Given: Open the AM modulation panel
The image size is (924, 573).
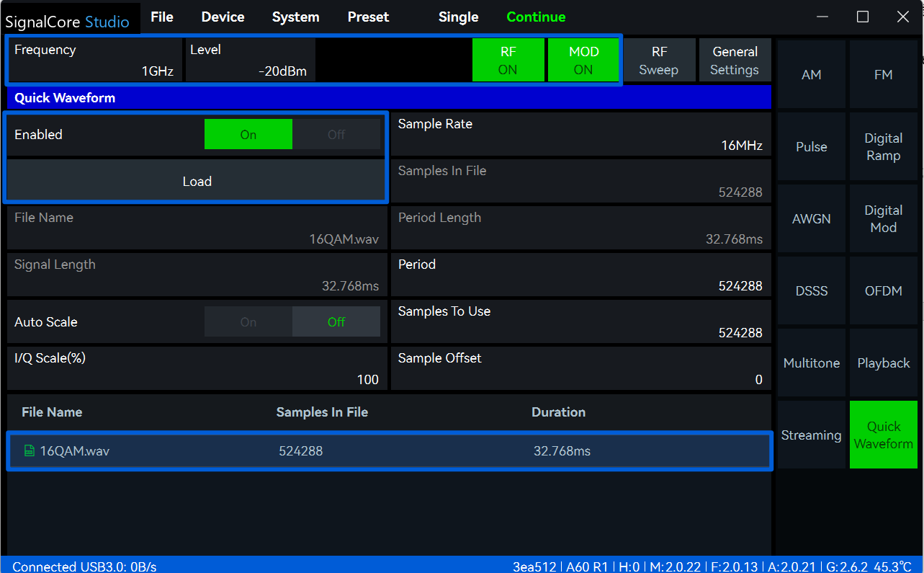Looking at the screenshot, I should pos(811,74).
